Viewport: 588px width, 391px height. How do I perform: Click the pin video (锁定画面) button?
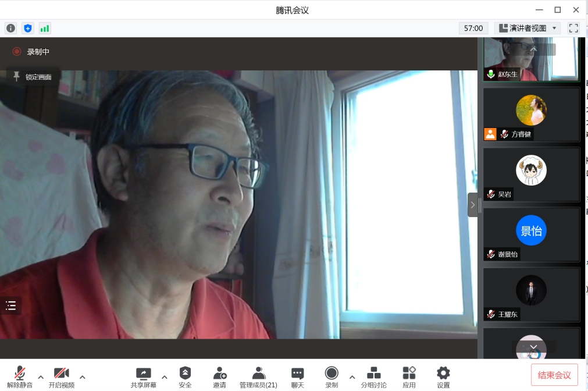(33, 77)
